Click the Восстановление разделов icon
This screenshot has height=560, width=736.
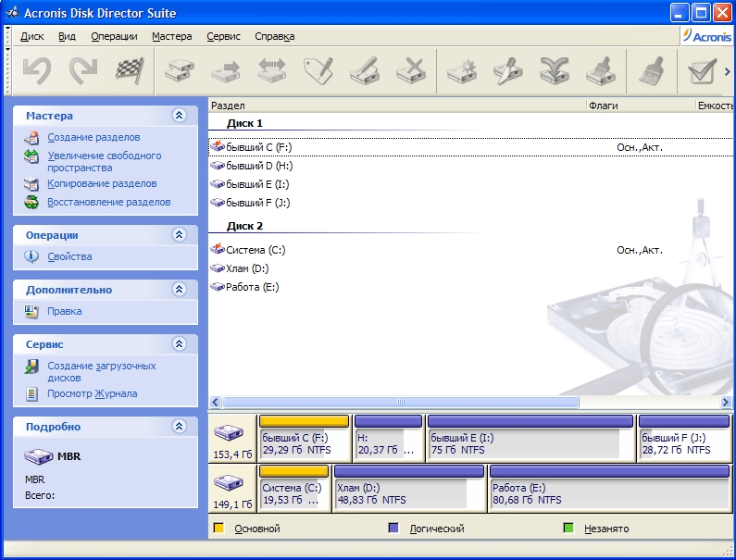[x=31, y=202]
